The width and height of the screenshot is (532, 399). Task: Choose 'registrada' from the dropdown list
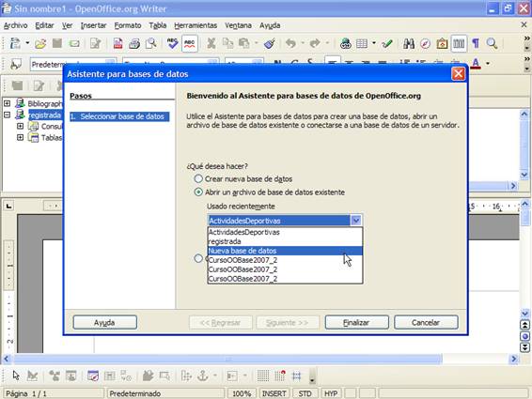(x=285, y=241)
